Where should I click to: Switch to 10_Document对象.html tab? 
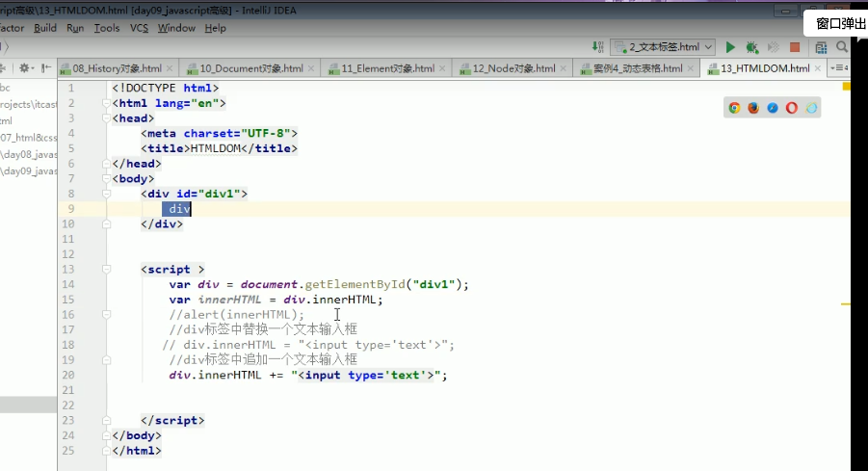pyautogui.click(x=250, y=68)
